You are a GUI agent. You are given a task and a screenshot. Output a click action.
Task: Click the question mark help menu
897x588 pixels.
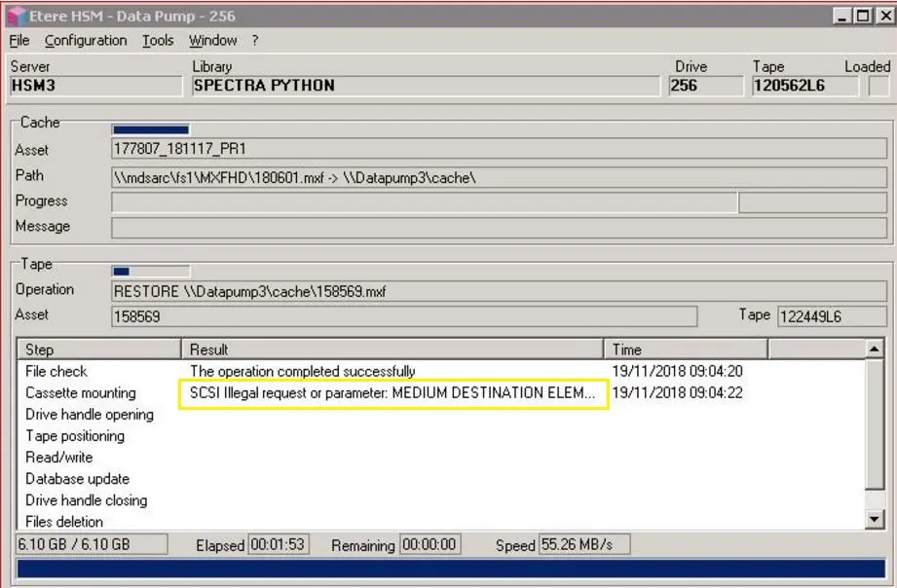(x=255, y=41)
